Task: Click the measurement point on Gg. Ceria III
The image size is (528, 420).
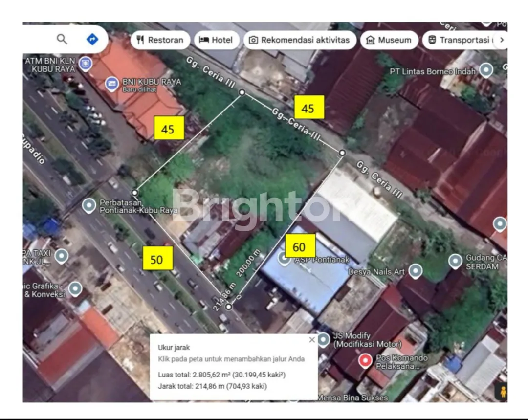Action: click(x=242, y=92)
